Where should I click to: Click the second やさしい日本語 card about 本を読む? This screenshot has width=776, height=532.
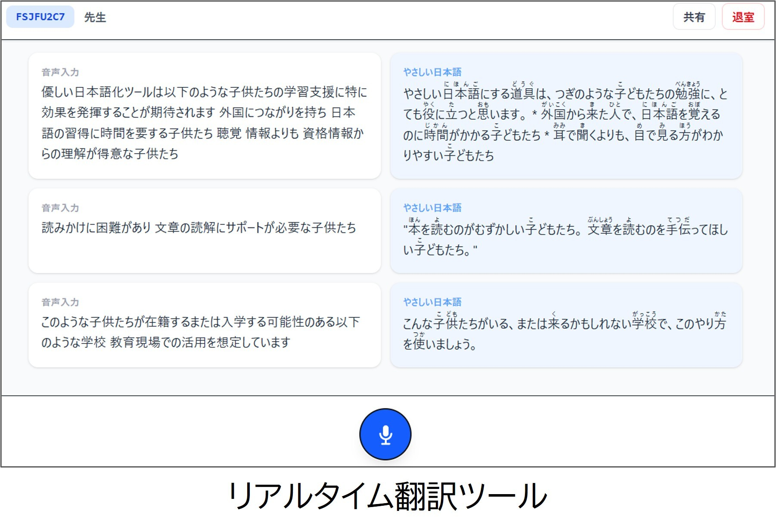[566, 231]
